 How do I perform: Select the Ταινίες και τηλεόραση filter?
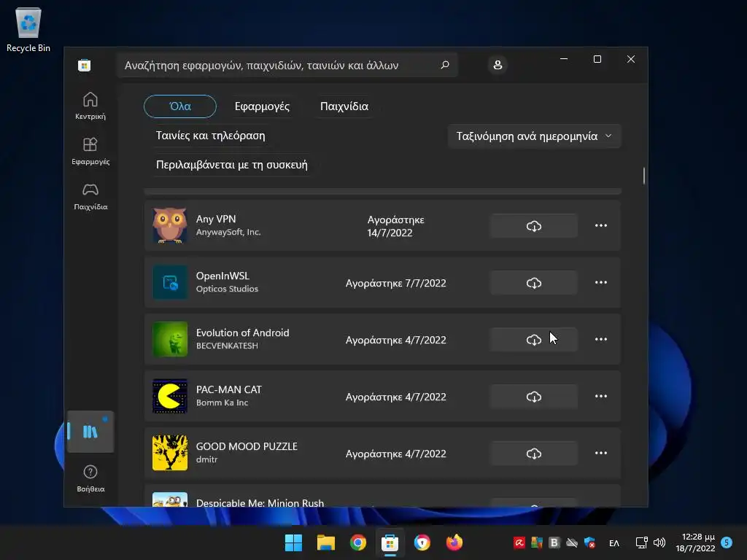pos(211,136)
